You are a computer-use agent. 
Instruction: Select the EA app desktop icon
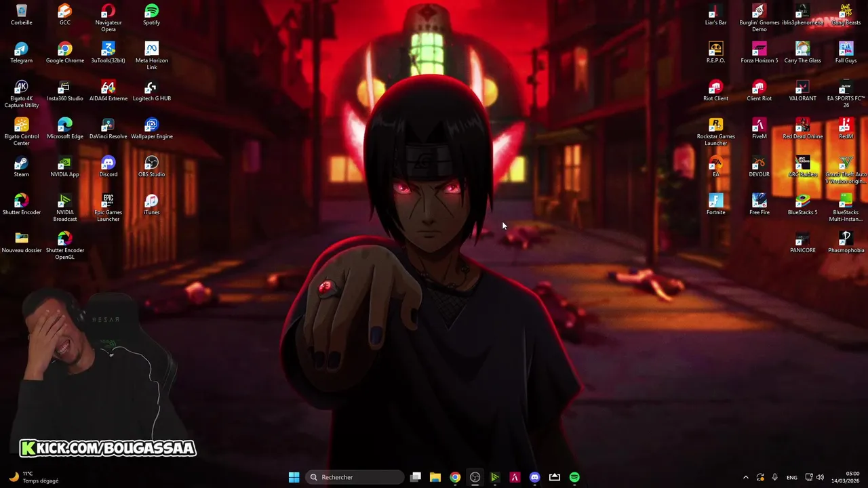tap(716, 167)
